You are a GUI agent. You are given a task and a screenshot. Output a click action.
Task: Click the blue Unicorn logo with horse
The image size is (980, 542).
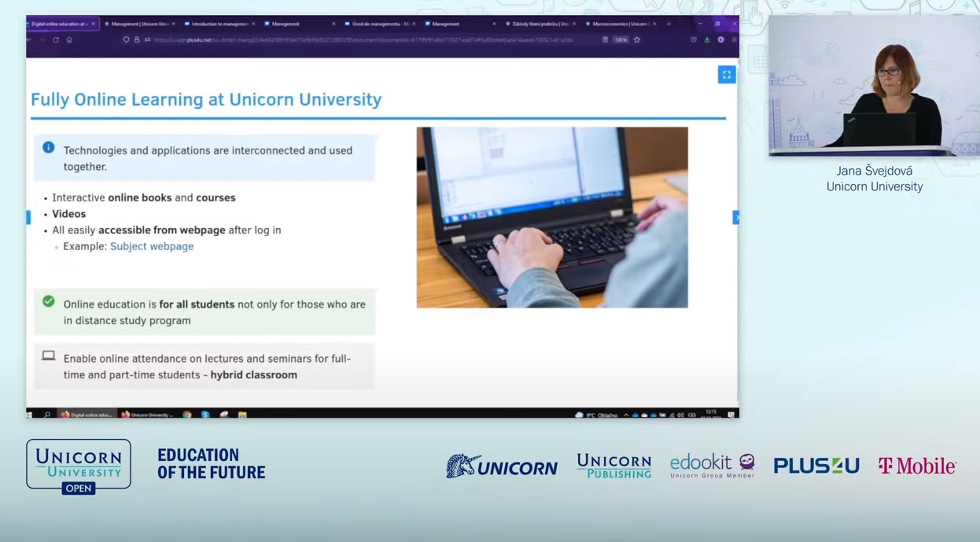click(x=502, y=466)
